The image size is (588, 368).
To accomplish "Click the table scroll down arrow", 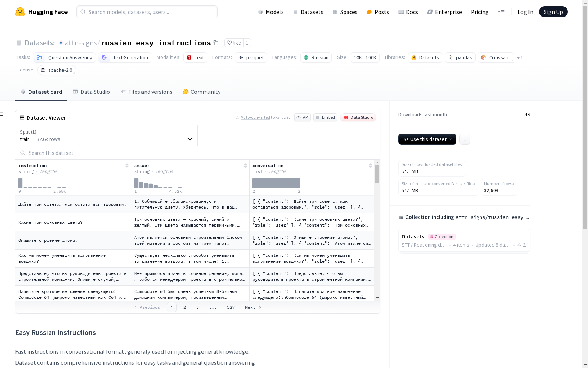I will tap(377, 298).
